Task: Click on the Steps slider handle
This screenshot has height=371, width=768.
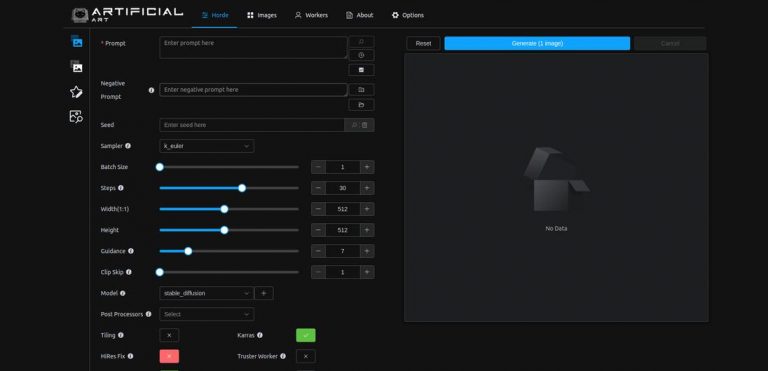Action: (242, 188)
